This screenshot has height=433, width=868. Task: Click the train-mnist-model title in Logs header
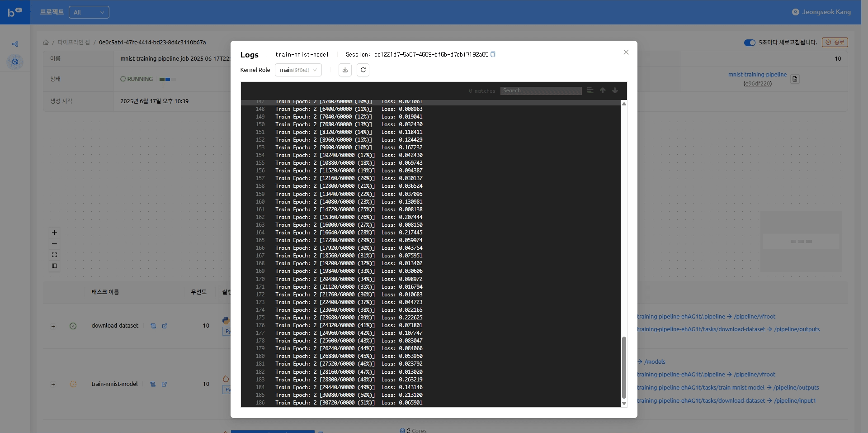click(302, 54)
